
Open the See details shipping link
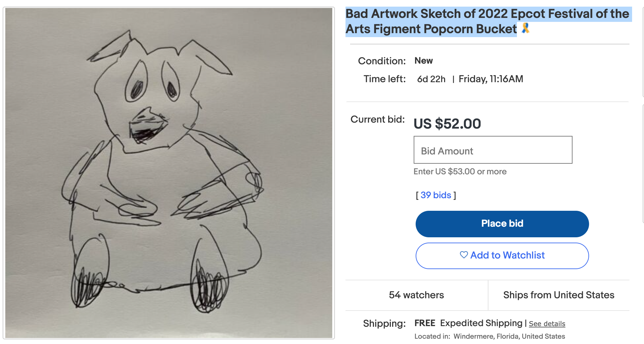[x=547, y=324]
